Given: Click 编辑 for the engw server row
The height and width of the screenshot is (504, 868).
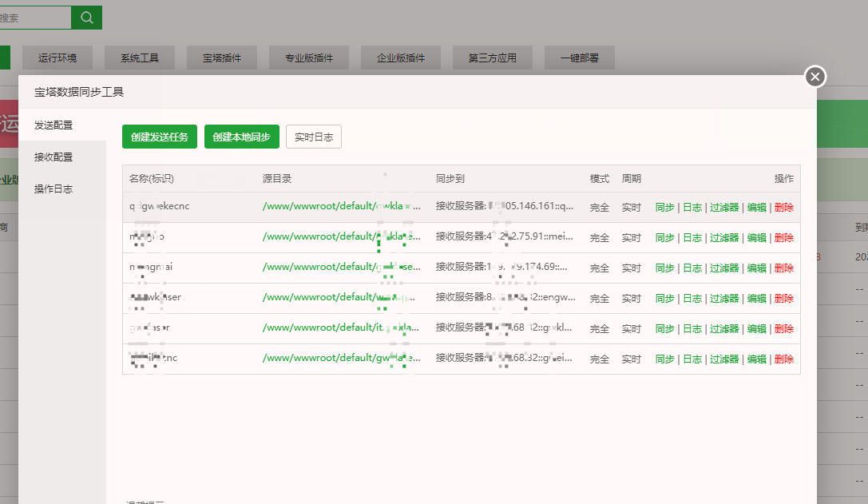Looking at the screenshot, I should tap(757, 299).
